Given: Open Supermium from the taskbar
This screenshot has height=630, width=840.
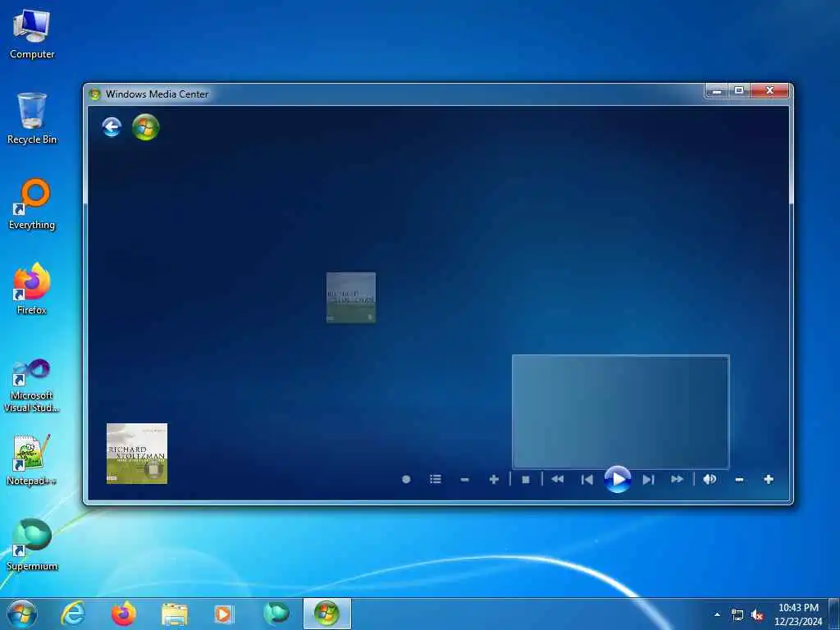Looking at the screenshot, I should 276,614.
